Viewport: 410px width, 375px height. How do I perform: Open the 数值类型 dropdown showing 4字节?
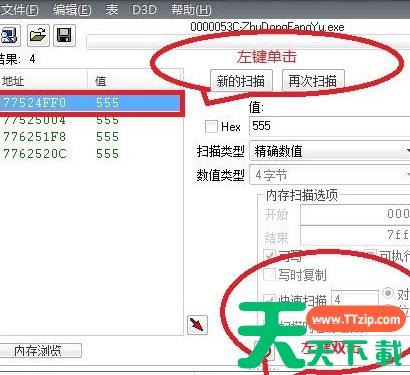330,175
